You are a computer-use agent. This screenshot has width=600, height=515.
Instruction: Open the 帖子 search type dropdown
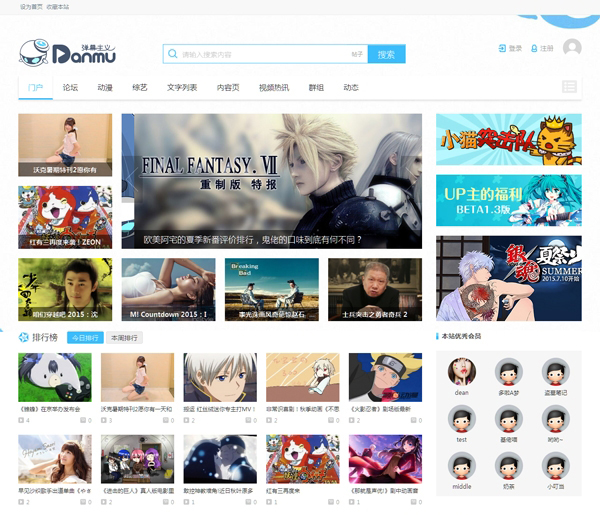tap(357, 54)
